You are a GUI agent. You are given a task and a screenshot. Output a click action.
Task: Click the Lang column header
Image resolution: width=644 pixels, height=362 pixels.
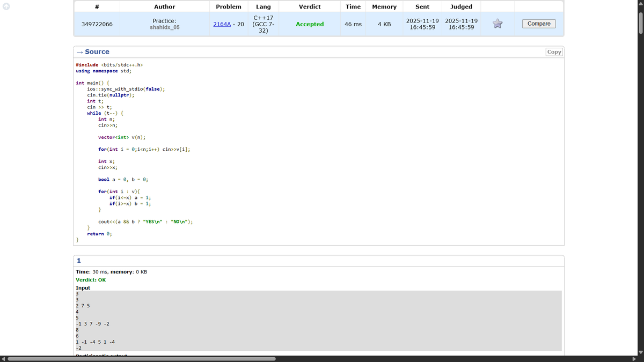[x=264, y=6]
